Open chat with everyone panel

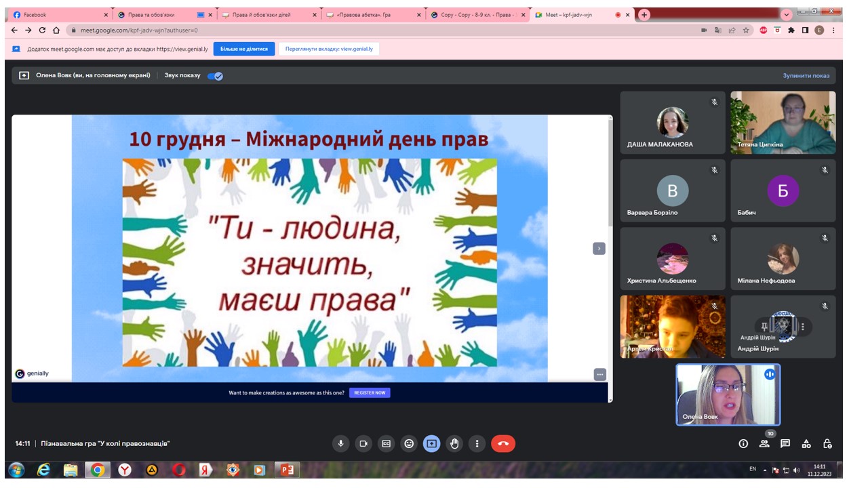point(785,444)
